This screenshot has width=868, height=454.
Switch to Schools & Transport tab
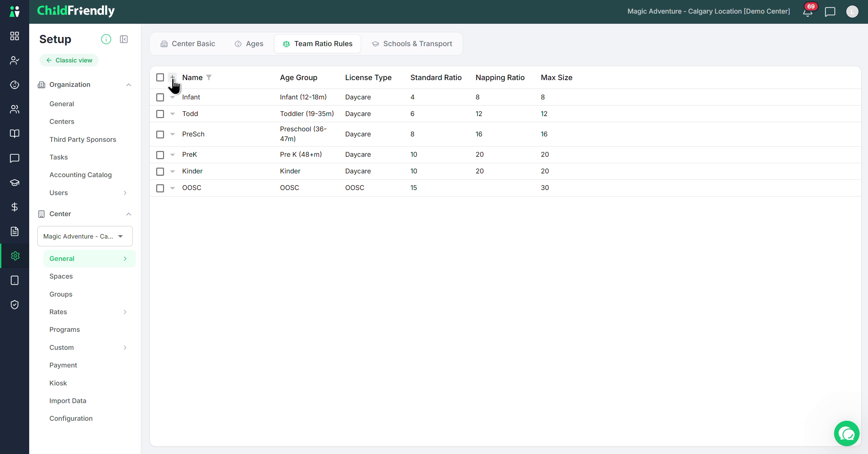412,44
